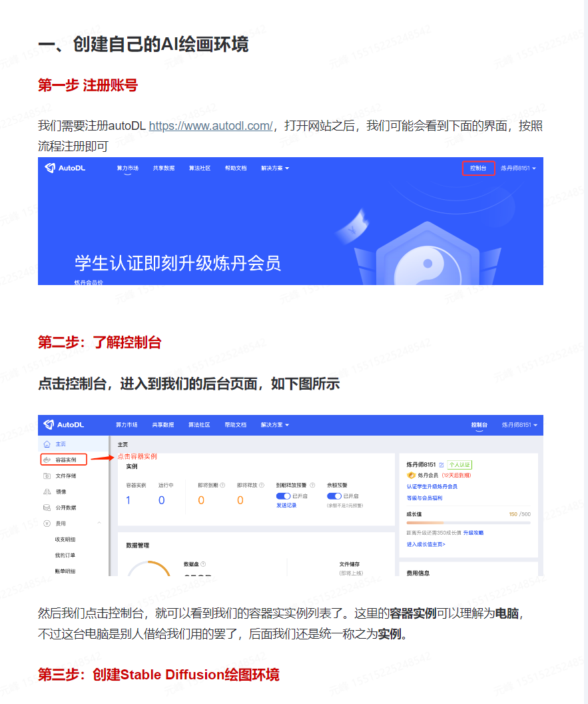Select 账单明细 in the sidebar
The width and height of the screenshot is (588, 704).
coord(65,571)
